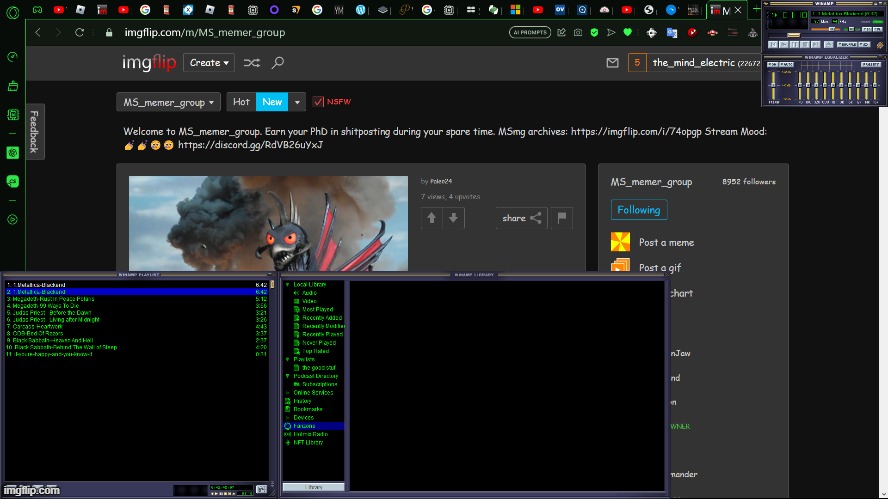Toggle Winamp repeat button
888x499 pixels.
864,45
